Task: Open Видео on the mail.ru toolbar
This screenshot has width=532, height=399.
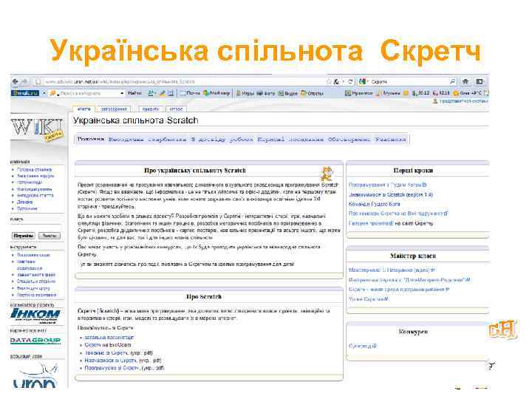Action: pyautogui.click(x=288, y=93)
